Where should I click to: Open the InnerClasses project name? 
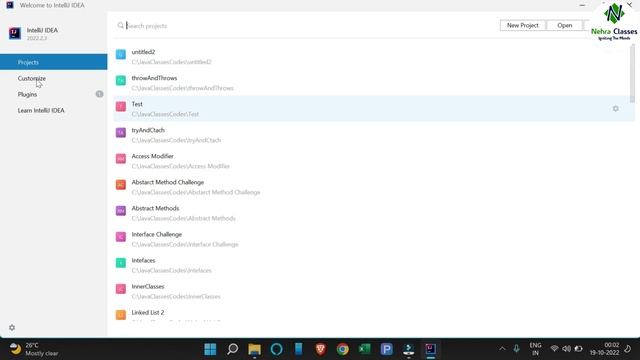pos(148,287)
